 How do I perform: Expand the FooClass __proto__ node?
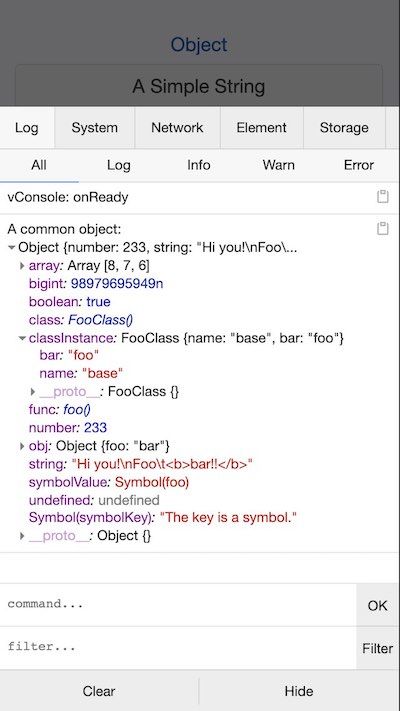point(33,391)
